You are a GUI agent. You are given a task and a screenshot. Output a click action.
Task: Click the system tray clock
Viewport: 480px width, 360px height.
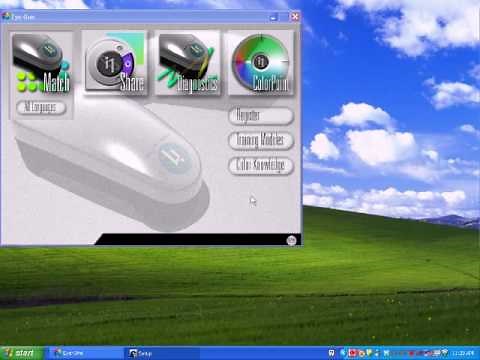(x=463, y=353)
